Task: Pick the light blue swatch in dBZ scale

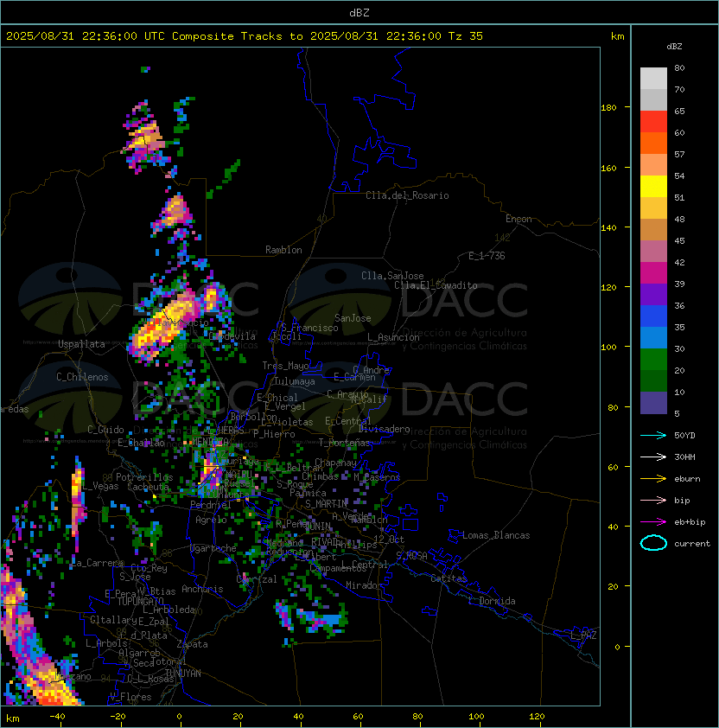Action: pos(653,338)
